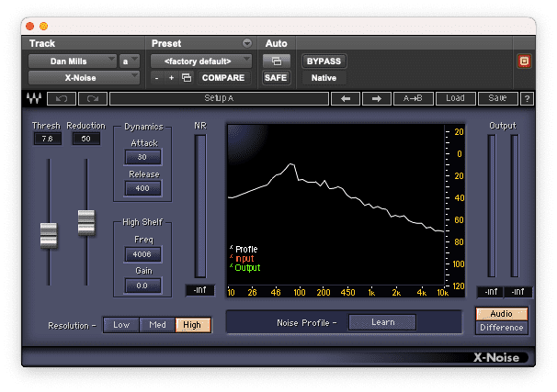Image resolution: width=557 pixels, height=392 pixels.
Task: Open the help question mark button
Action: [527, 98]
